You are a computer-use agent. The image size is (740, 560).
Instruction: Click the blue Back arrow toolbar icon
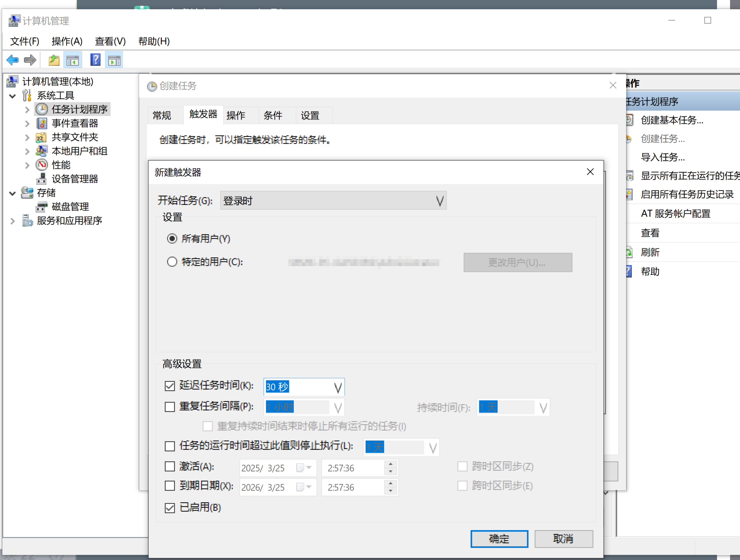coord(13,60)
